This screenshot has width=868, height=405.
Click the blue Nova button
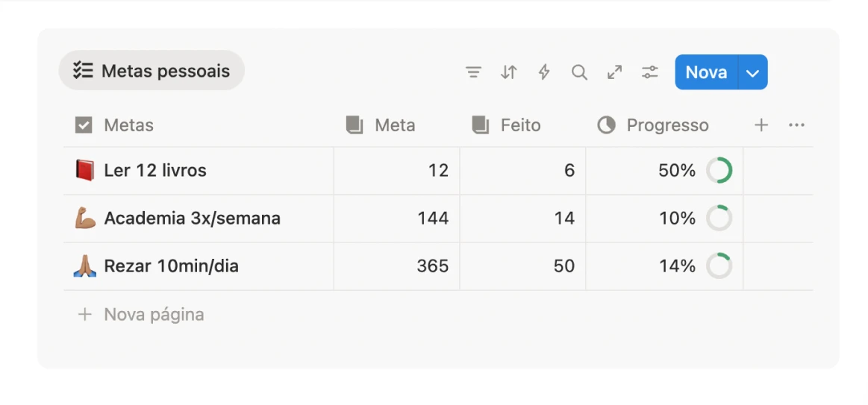coord(706,72)
